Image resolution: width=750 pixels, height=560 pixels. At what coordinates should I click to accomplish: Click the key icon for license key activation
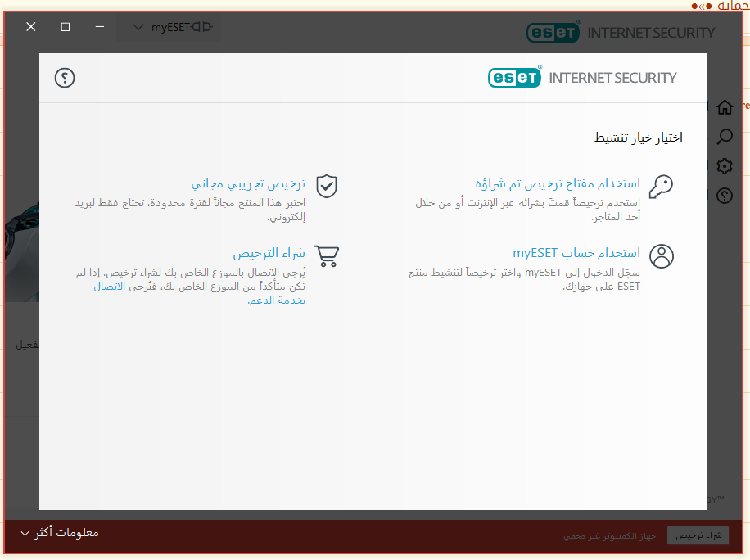(x=661, y=187)
